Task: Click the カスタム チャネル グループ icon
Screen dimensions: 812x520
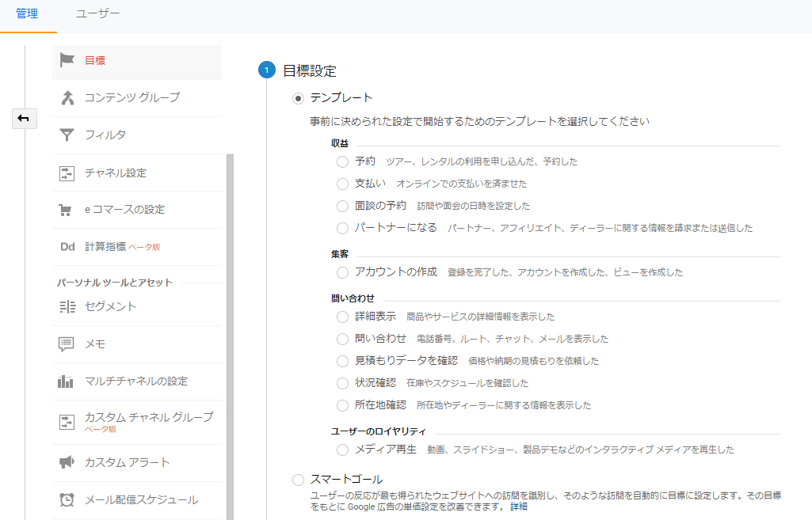Action: tap(67, 422)
